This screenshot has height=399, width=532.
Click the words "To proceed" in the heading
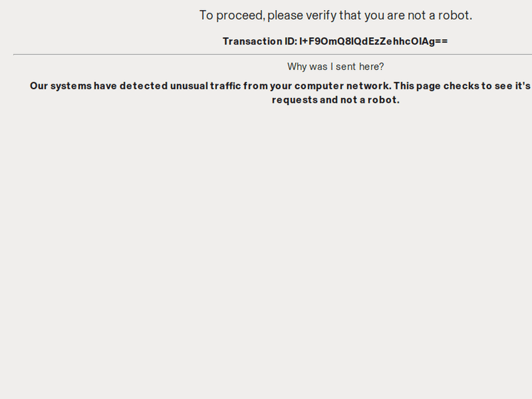pyautogui.click(x=231, y=16)
